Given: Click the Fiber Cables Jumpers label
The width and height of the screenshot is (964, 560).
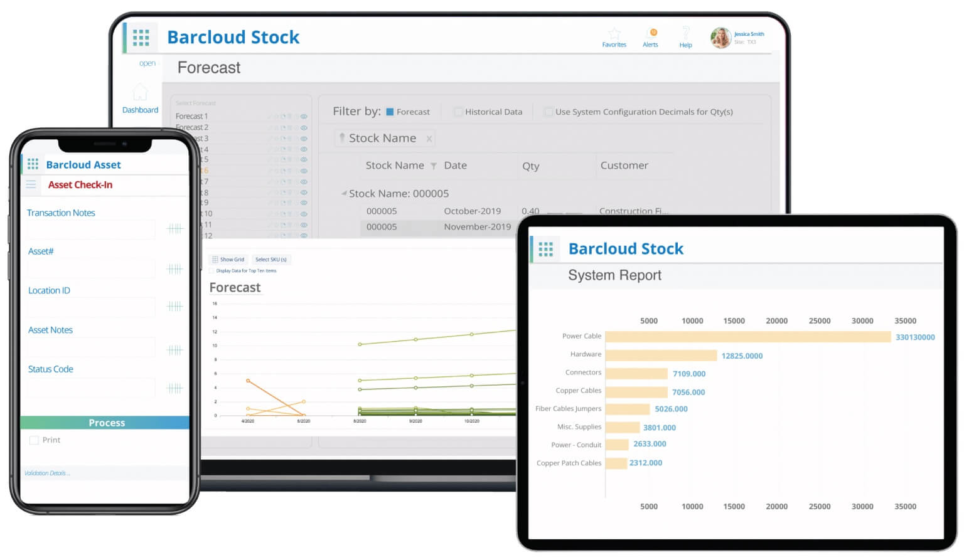Looking at the screenshot, I should 568,409.
